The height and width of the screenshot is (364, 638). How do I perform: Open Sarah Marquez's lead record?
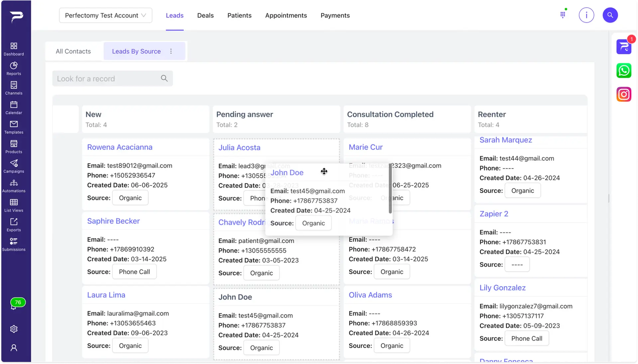[505, 140]
